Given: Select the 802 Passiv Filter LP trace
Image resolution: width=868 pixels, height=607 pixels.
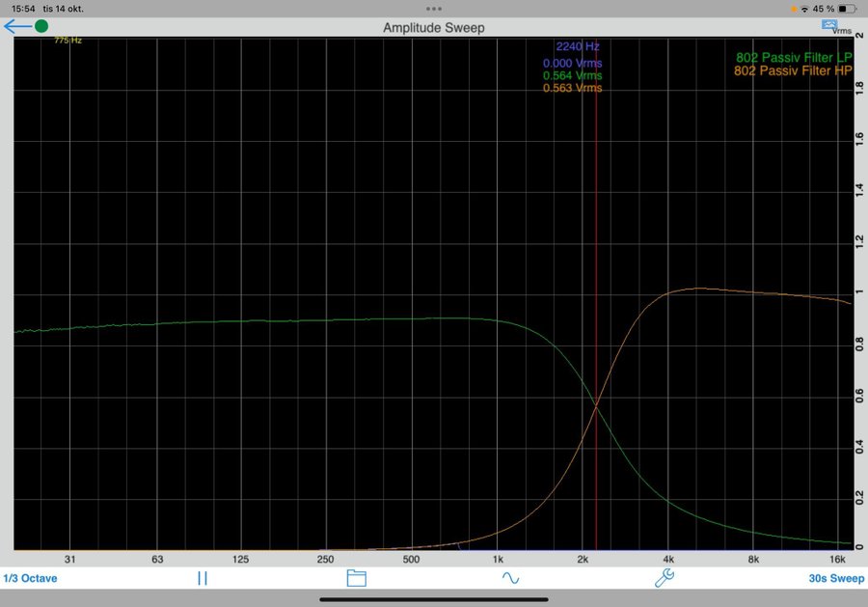Looking at the screenshot, I should pyautogui.click(x=793, y=57).
